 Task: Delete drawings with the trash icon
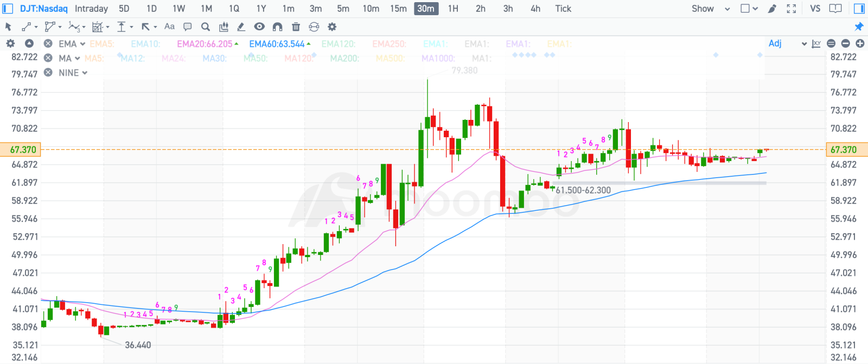[x=296, y=27]
